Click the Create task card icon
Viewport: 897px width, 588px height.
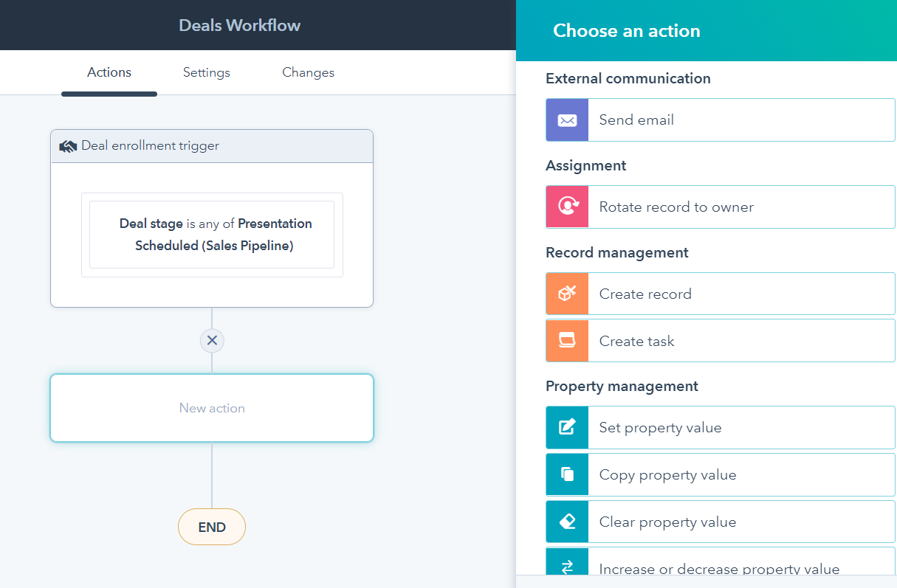566,340
